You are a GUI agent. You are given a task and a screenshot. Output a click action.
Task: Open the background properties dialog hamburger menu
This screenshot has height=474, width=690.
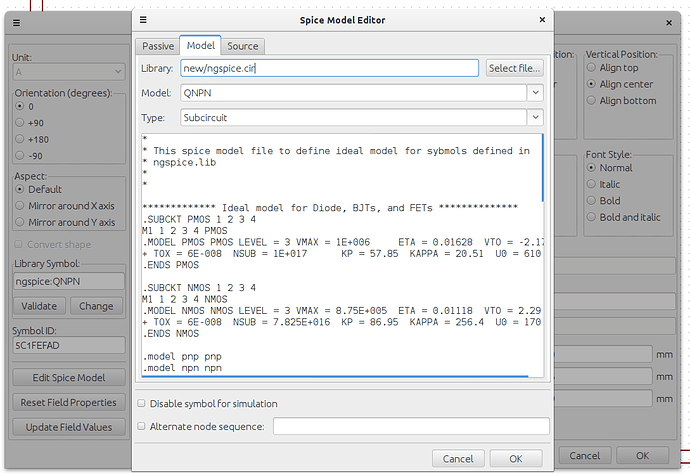16,23
